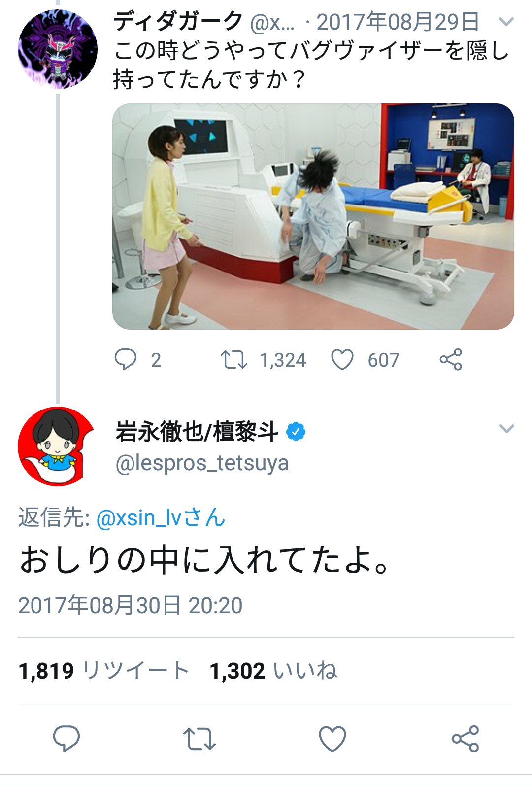This screenshot has width=532, height=786.
Task: Reply to the main tweet using the bottom bubble icon
Action: 66,739
